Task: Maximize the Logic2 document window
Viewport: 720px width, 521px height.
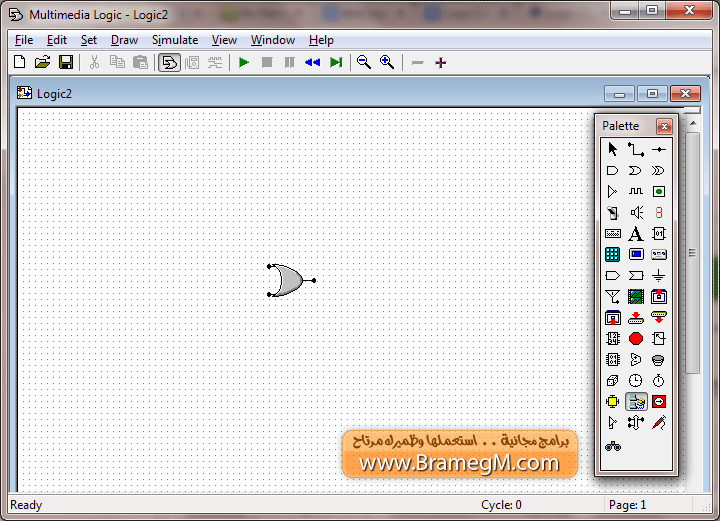Action: [x=652, y=94]
